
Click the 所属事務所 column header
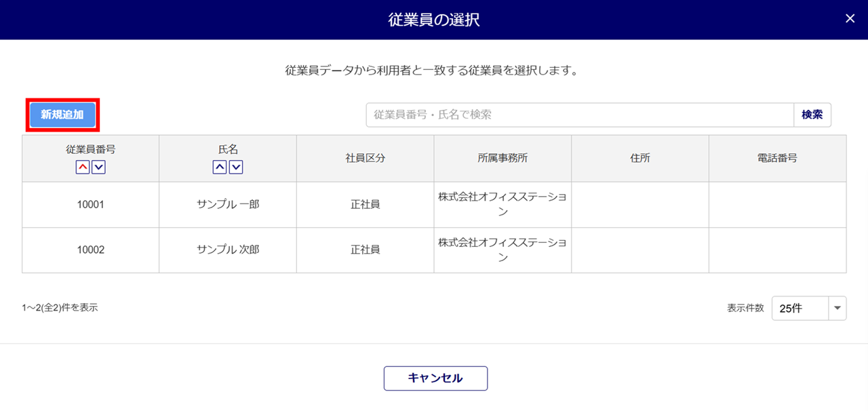(x=502, y=158)
